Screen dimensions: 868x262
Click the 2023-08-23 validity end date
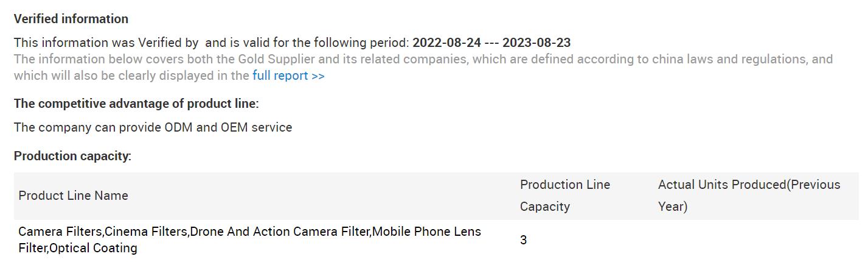coord(536,43)
